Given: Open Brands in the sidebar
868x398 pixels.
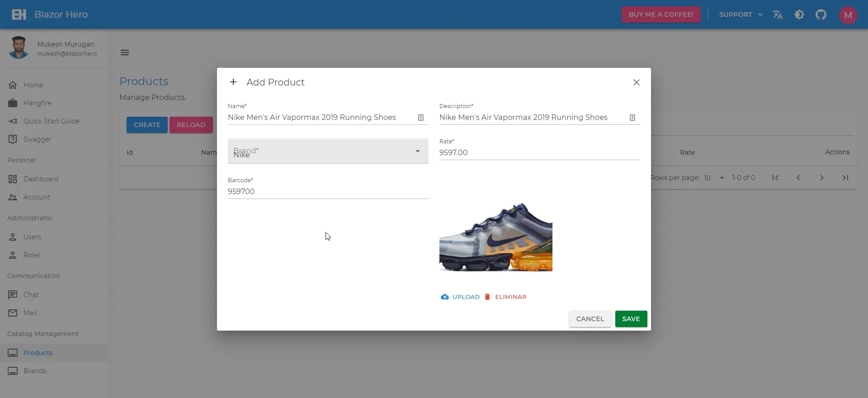Looking at the screenshot, I should coord(35,371).
